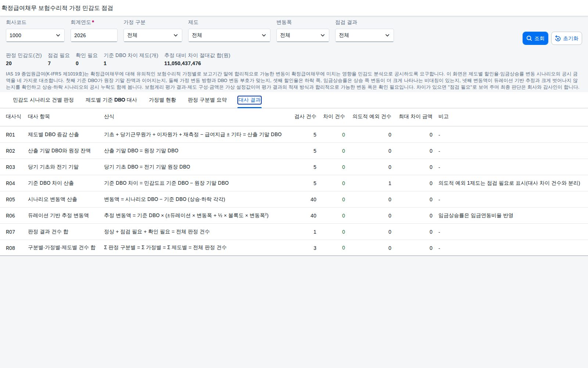This screenshot has height=368, width=588.
Task: Click the 임금상승률은 임금연동비율 반영 remark
Action: pyautogui.click(x=476, y=216)
